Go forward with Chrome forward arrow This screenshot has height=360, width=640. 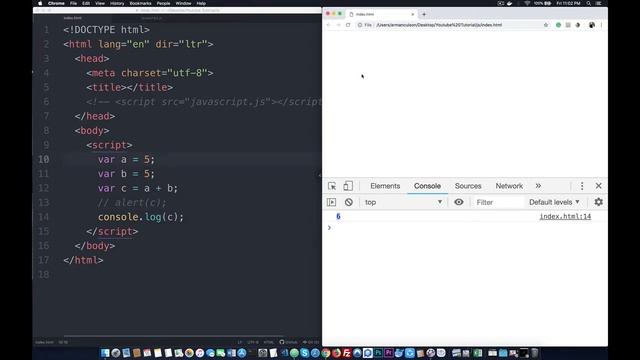tap(338, 25)
